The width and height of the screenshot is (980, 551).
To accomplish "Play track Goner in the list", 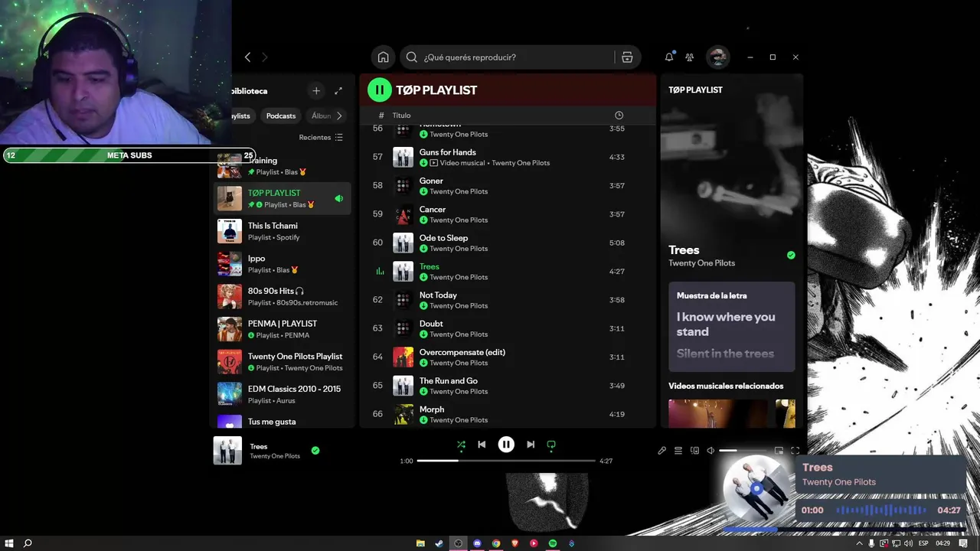I will [507, 185].
